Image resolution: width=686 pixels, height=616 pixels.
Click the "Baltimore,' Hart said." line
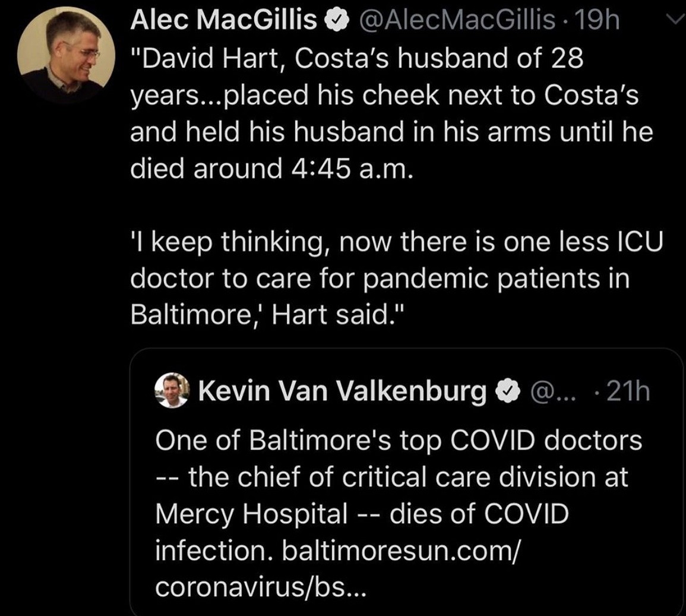tap(267, 315)
